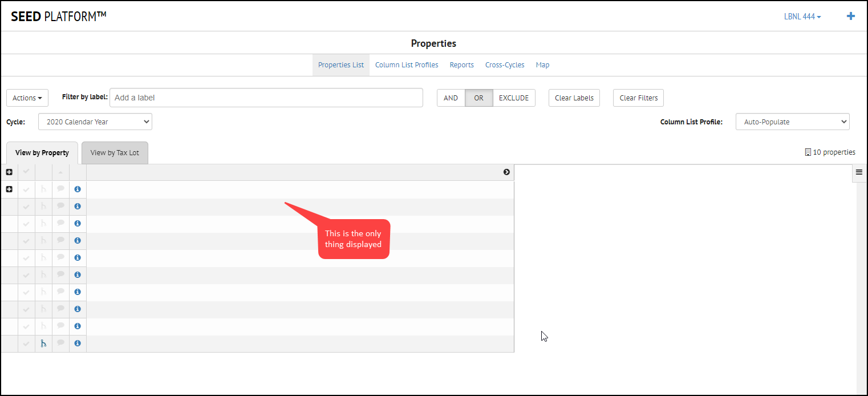868x396 pixels.
Task: Click the arrow circle icon in the table header
Action: [506, 172]
